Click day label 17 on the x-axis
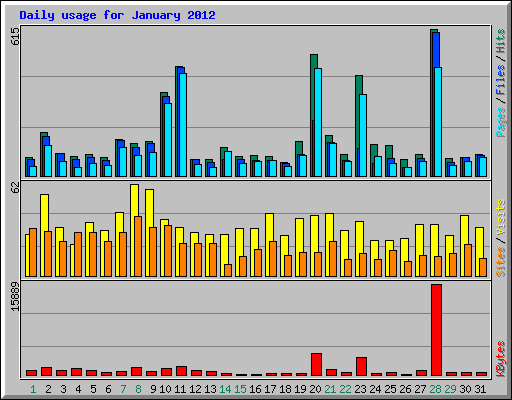The height and width of the screenshot is (400, 512). click(270, 389)
